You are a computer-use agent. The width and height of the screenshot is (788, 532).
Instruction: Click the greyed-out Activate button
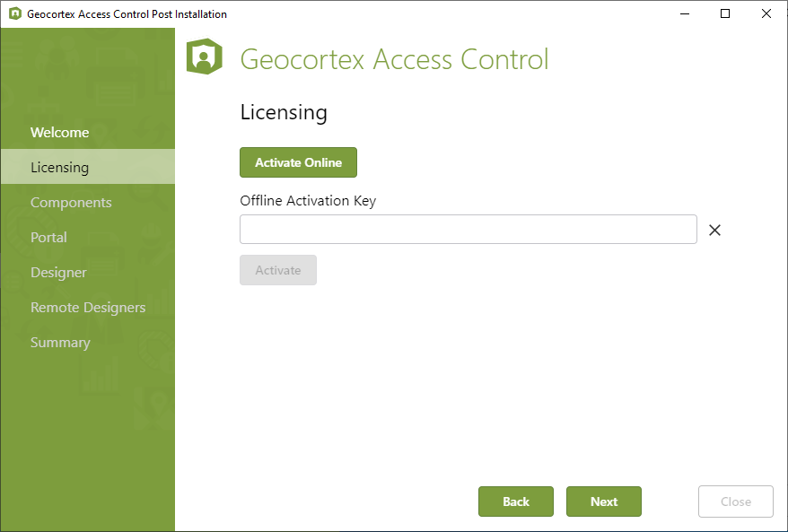point(278,270)
